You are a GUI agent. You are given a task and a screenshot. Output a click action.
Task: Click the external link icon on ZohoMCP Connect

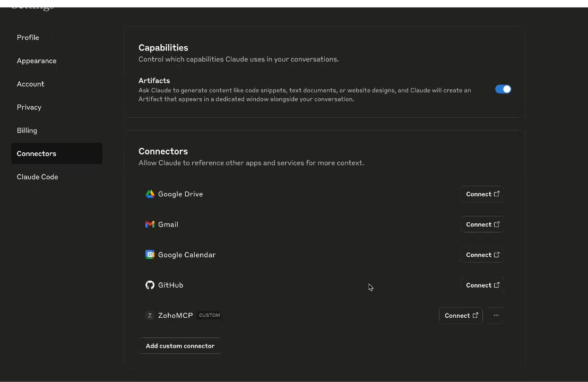(475, 315)
